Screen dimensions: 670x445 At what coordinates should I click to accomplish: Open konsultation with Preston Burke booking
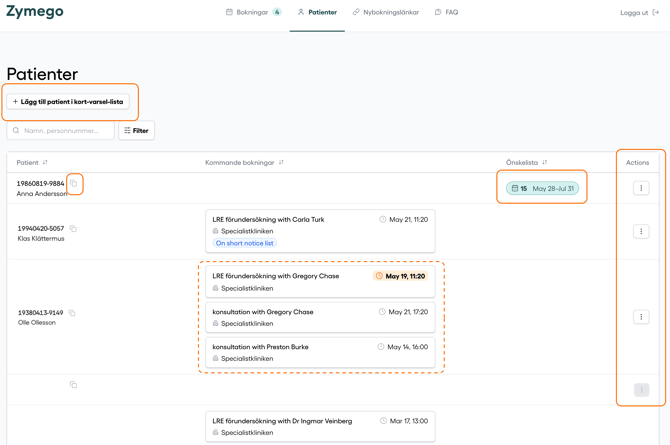[320, 353]
